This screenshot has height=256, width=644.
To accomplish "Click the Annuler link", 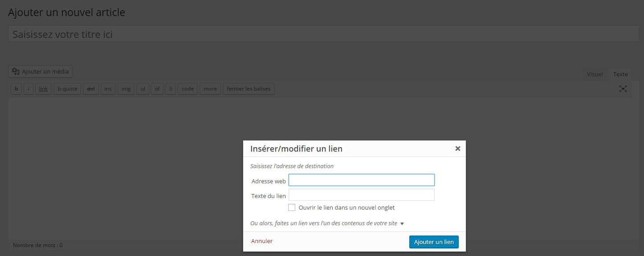I will [x=262, y=241].
